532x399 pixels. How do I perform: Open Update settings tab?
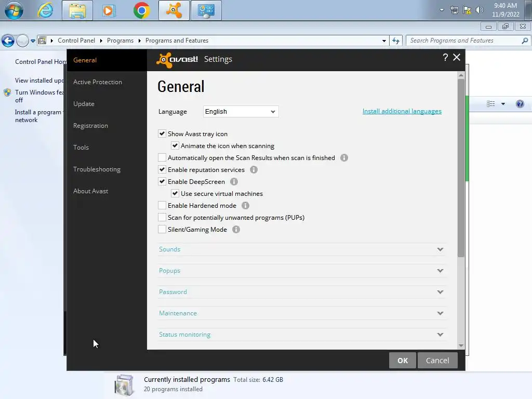(x=84, y=104)
